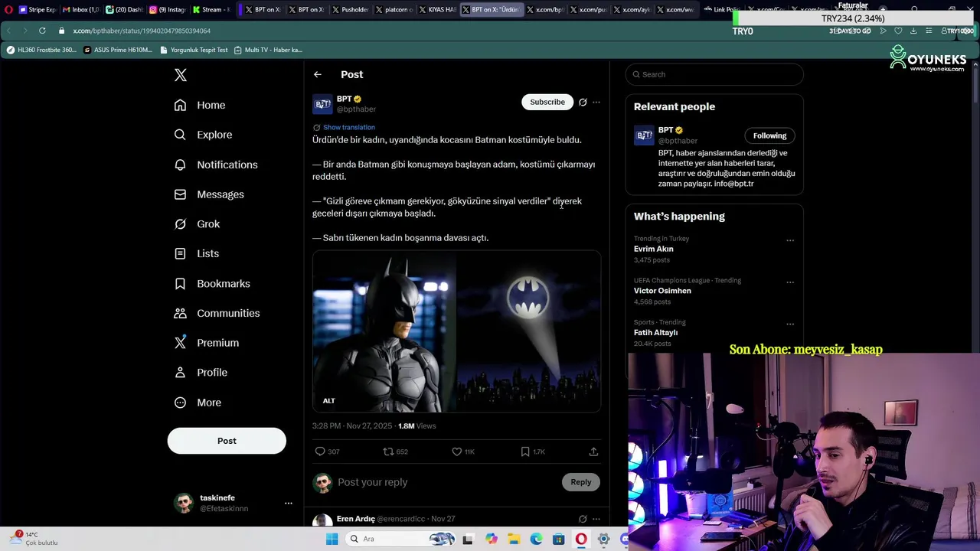
Task: Open Notifications page
Action: 216,165
